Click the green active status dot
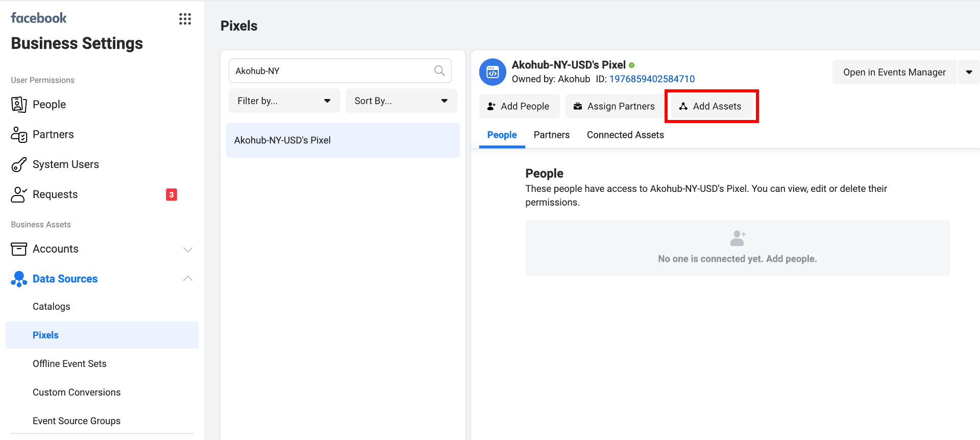Viewport: 980px width, 440px height. [x=631, y=65]
